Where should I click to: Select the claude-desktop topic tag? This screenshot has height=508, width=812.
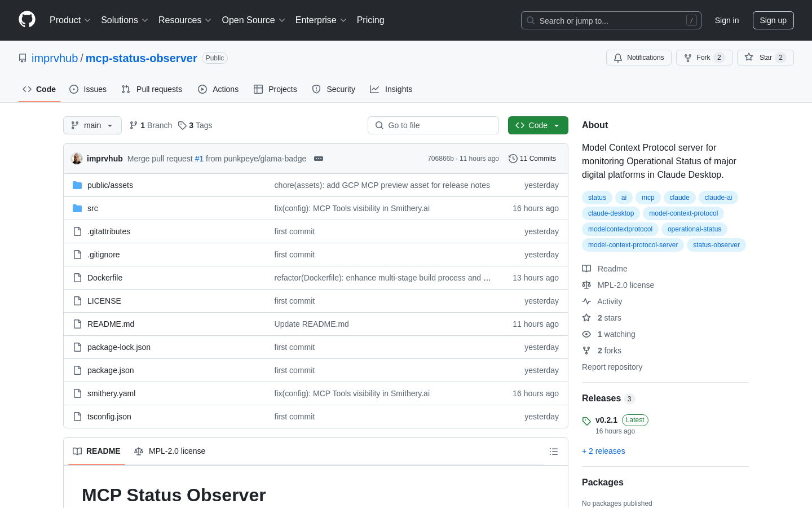click(x=611, y=213)
